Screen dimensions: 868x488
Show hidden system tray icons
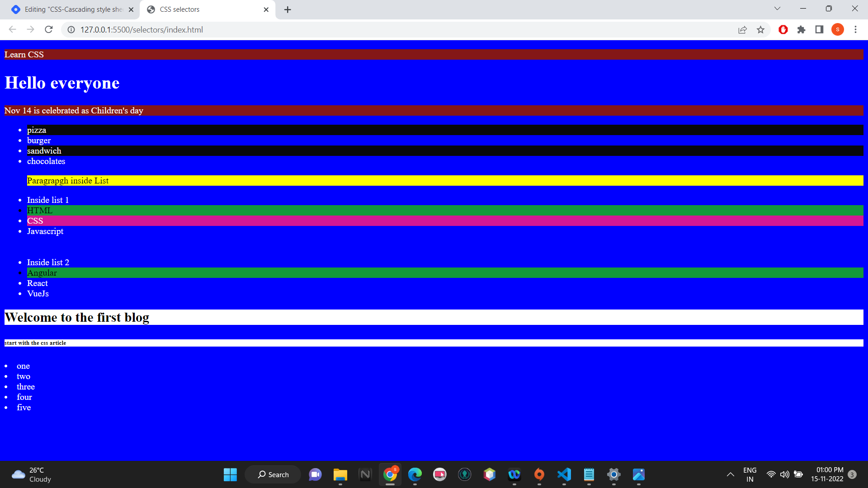(730, 474)
